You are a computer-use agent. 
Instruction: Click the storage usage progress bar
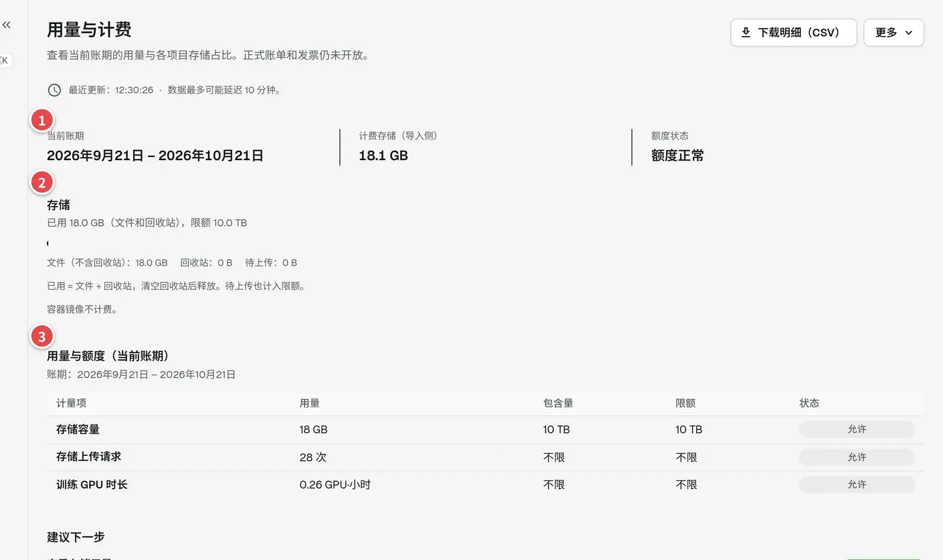tap(485, 243)
